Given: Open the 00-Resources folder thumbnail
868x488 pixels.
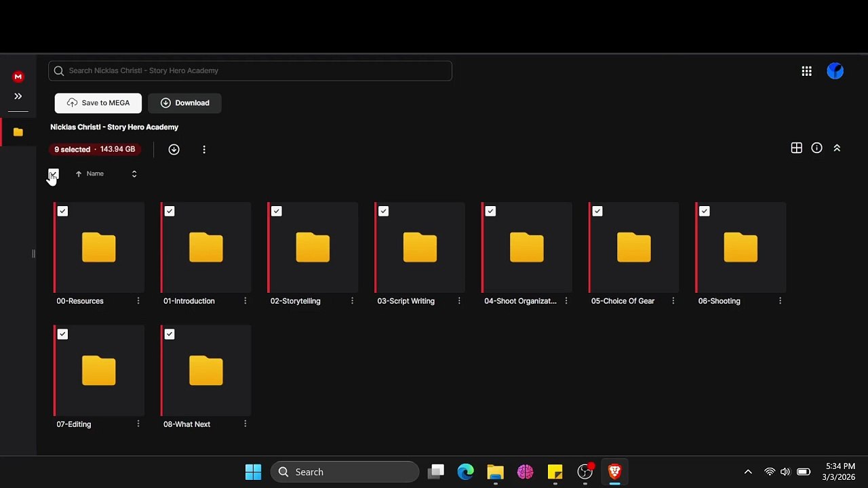Looking at the screenshot, I should coord(99,247).
